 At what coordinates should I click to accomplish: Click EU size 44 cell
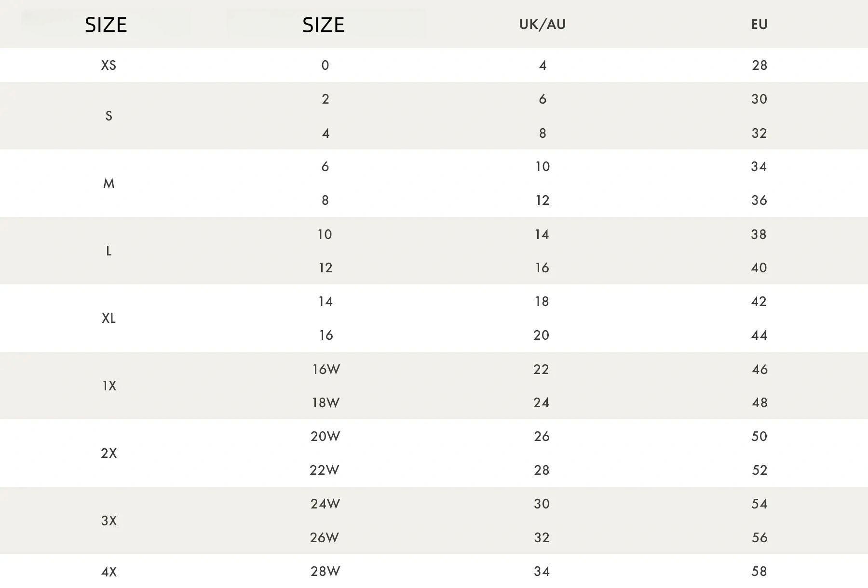pyautogui.click(x=759, y=335)
